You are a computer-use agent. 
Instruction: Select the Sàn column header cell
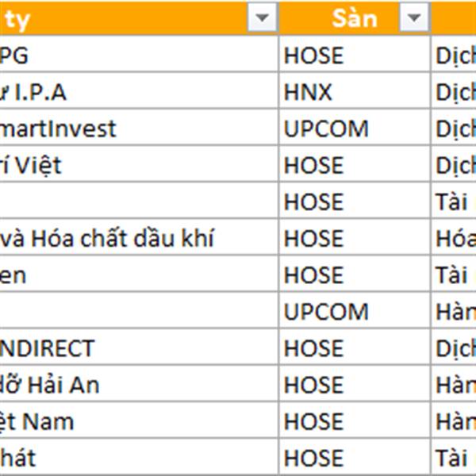tap(355, 18)
